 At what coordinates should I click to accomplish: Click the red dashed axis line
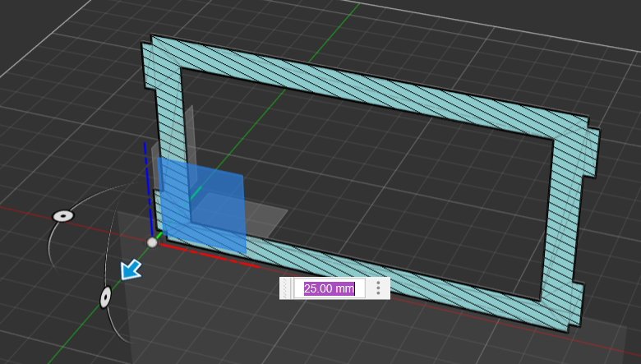point(214,255)
